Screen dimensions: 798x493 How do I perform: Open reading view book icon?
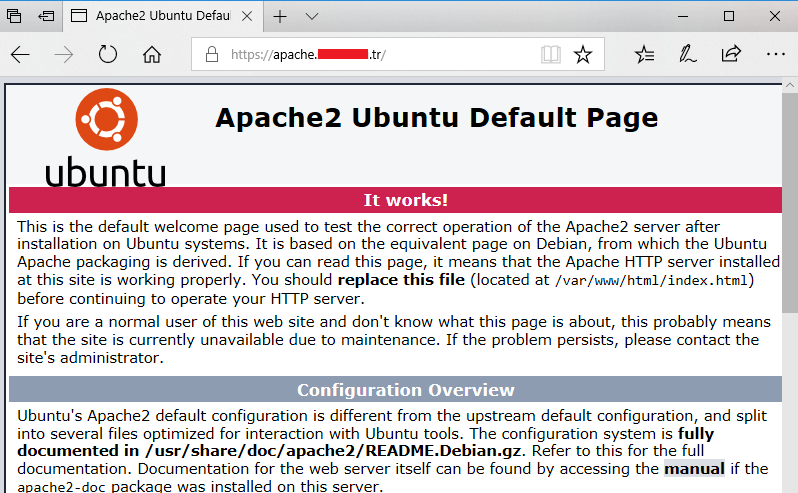pos(551,54)
